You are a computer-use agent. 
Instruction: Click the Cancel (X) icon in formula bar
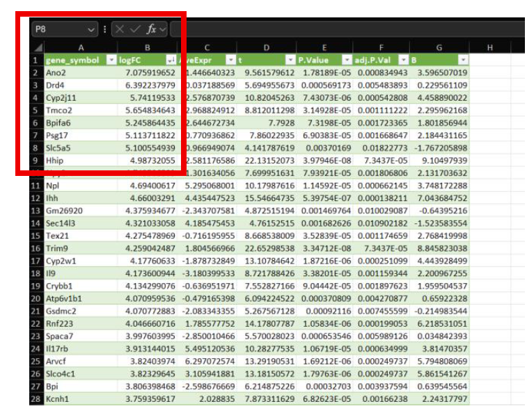[x=120, y=29]
